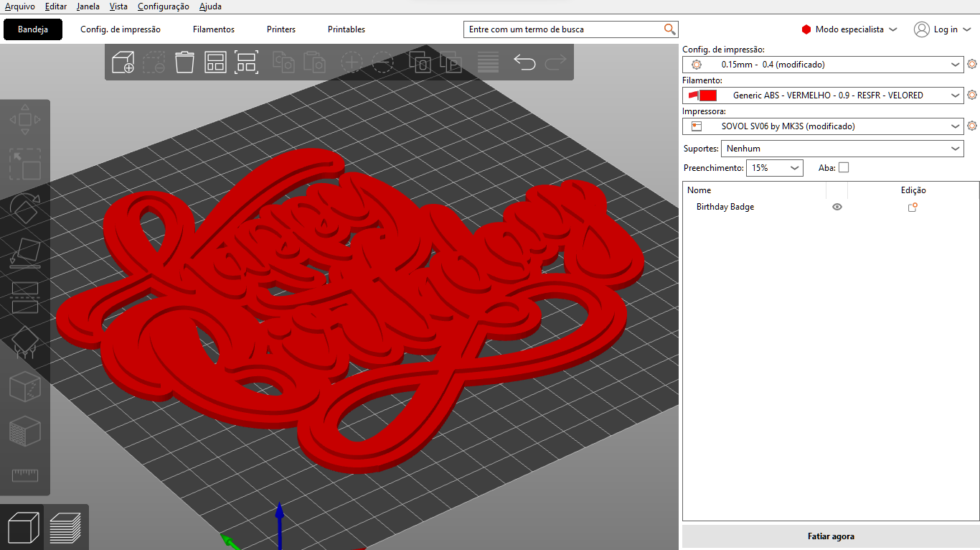Open the Janela menu
The width and height of the screenshot is (980, 550).
[88, 6]
